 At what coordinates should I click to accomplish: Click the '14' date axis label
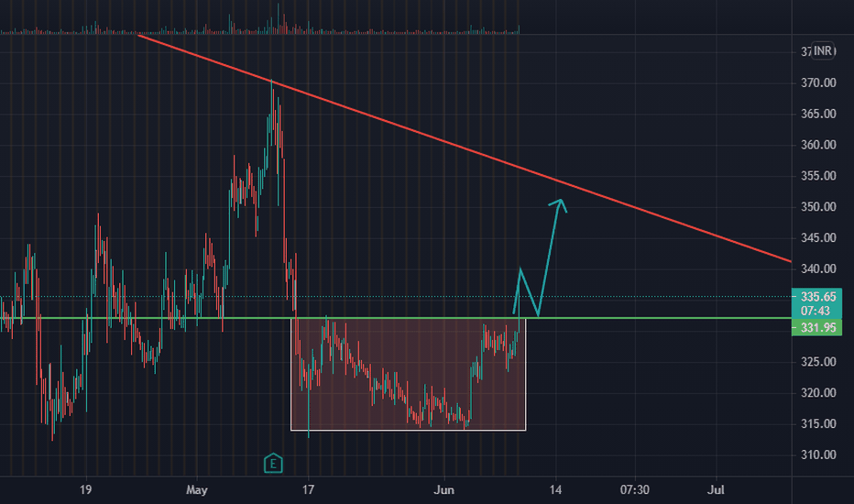click(x=555, y=490)
